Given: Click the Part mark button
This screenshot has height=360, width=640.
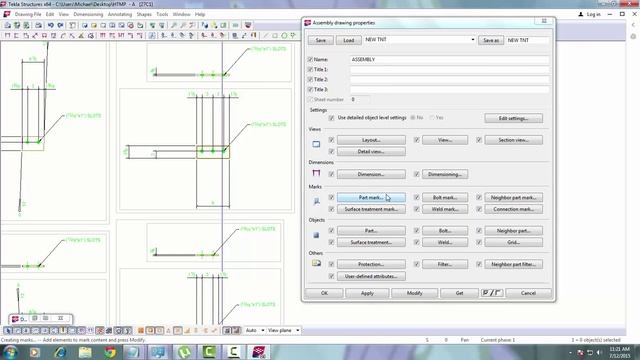Looking at the screenshot, I should click(371, 198).
